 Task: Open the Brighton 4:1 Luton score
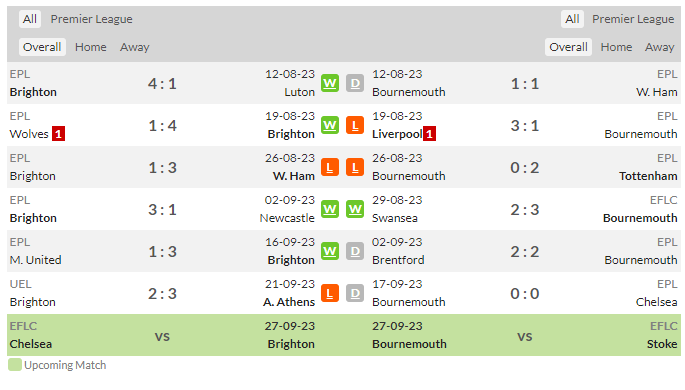pyautogui.click(x=162, y=83)
